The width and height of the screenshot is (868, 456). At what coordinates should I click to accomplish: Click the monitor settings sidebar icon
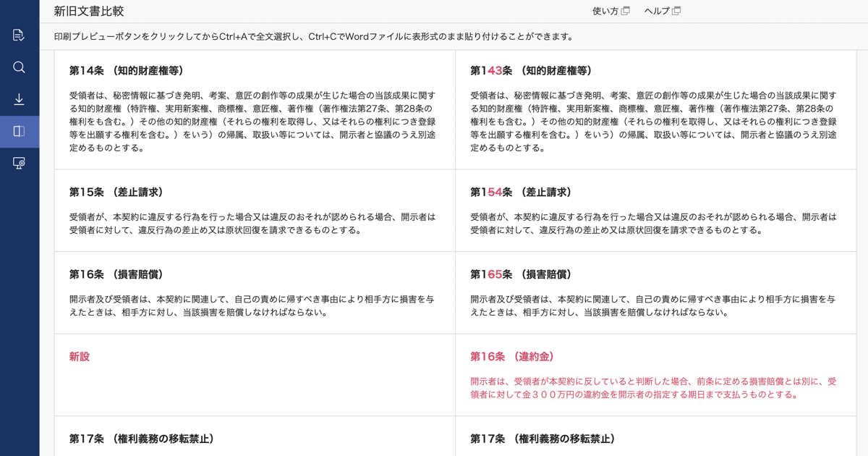pos(19,164)
